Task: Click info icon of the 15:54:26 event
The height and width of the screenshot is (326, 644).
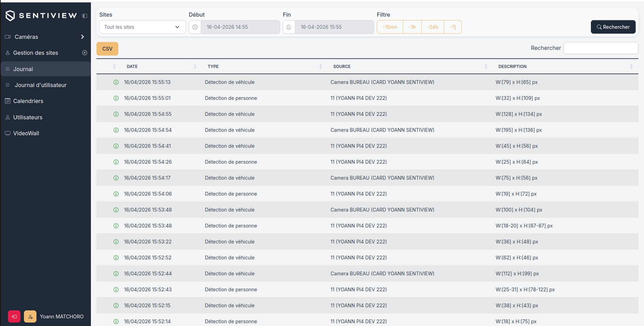Action: pyautogui.click(x=116, y=162)
